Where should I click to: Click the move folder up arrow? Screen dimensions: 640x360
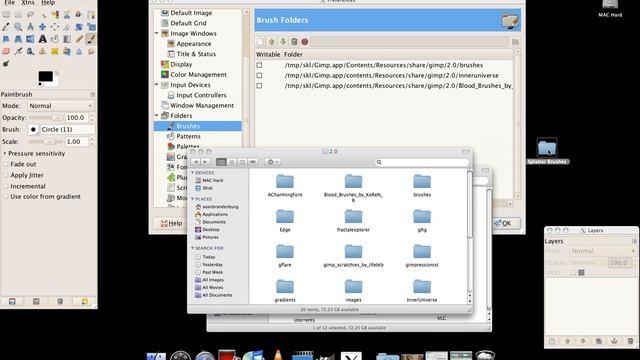[x=271, y=42]
